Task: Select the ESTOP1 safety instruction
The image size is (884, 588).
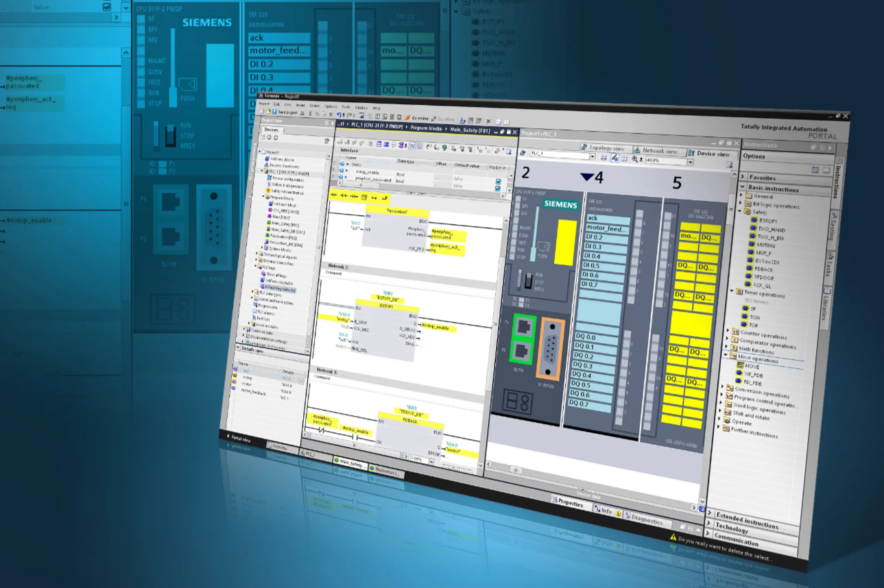Action: (765, 221)
